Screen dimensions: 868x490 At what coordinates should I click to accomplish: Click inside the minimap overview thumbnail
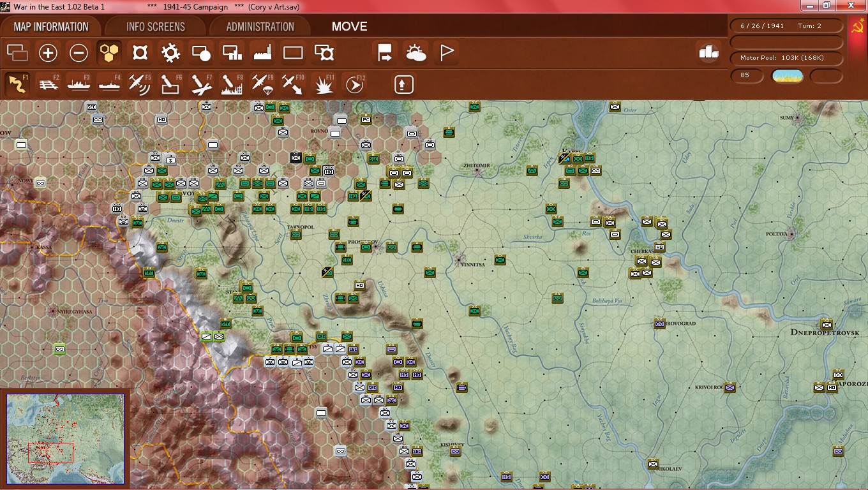coord(66,438)
